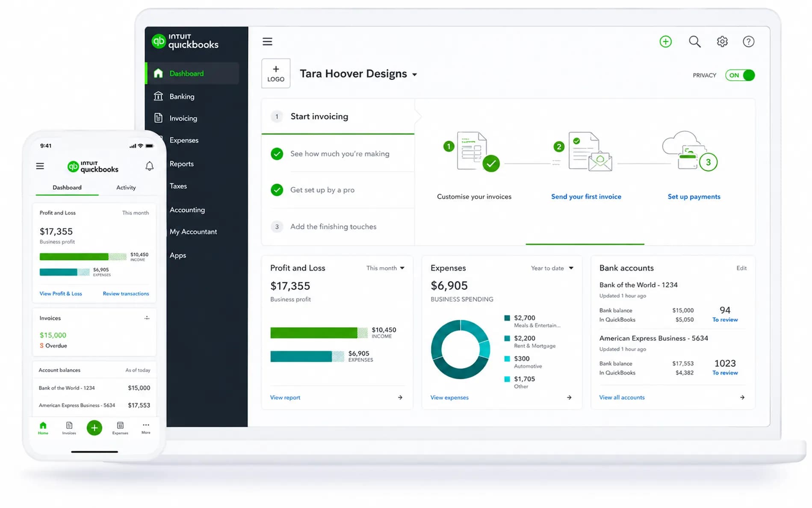The image size is (812, 508).
Task: Expand the Start invoicing step
Action: point(338,116)
